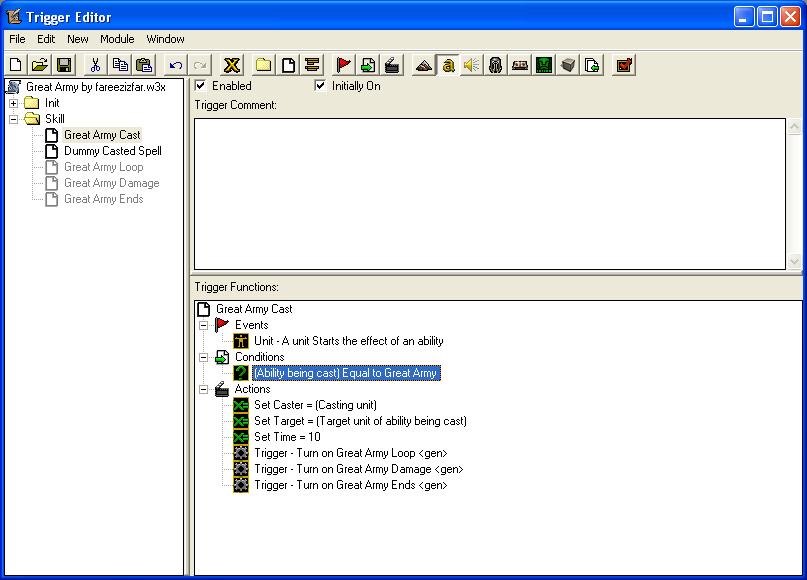Screen dimensions: 807x580
Task: Select the Great Army Loop trigger
Action: click(103, 167)
